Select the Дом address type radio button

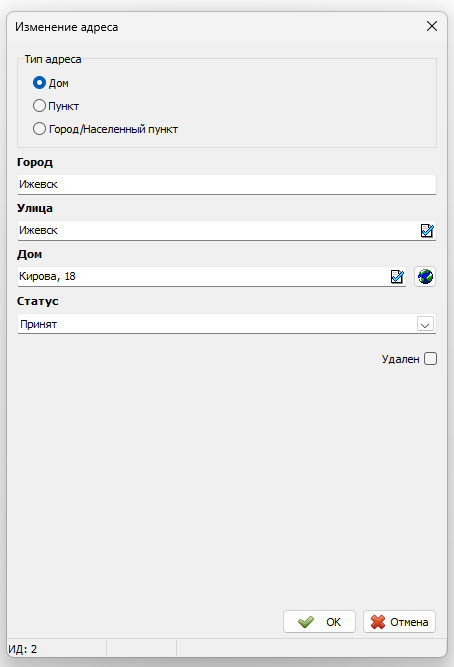(39, 83)
